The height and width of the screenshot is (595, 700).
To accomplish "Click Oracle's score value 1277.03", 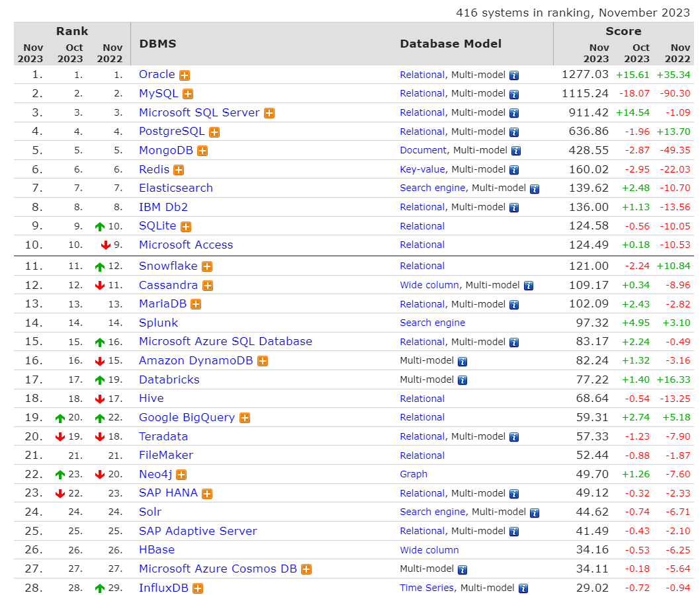I will click(585, 75).
